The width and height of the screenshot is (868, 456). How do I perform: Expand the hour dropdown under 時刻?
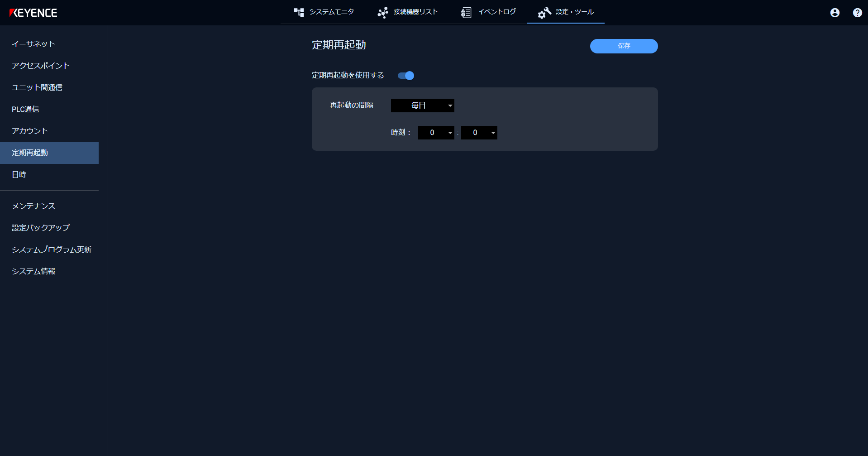(x=436, y=133)
